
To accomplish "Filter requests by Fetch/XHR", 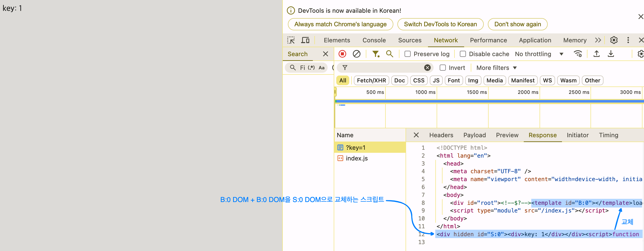I will (x=371, y=80).
